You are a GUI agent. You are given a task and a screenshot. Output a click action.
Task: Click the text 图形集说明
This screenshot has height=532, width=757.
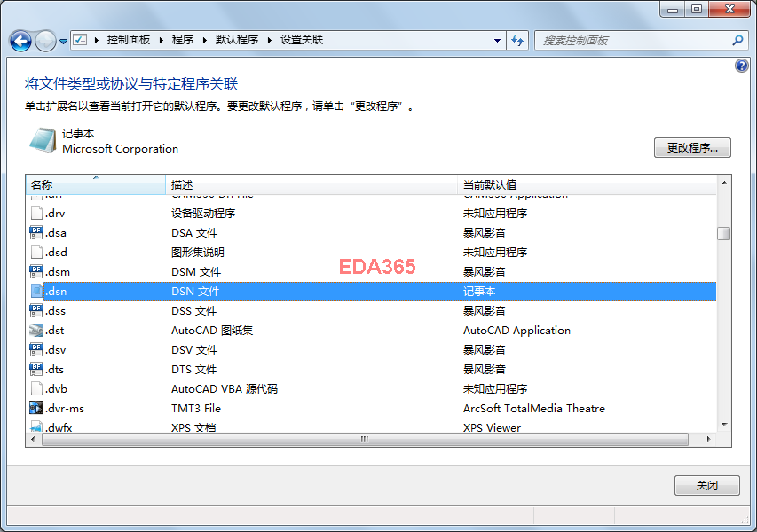click(198, 252)
